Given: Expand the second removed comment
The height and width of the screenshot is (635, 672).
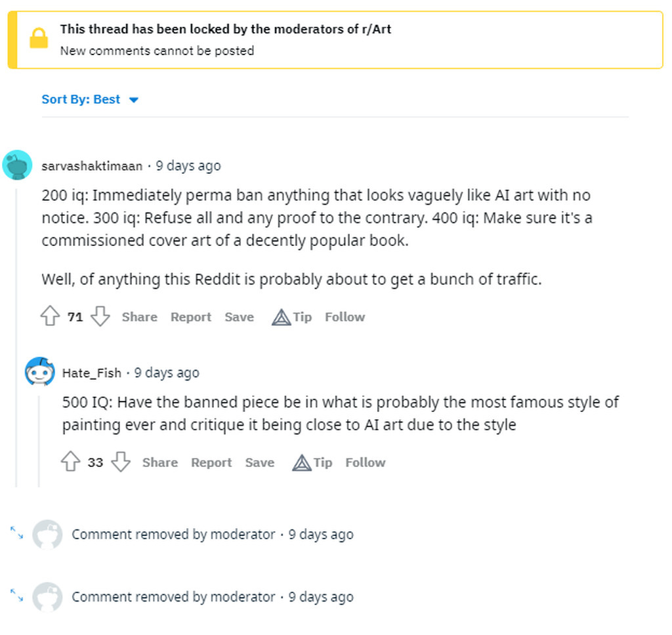Looking at the screenshot, I should tap(16, 595).
